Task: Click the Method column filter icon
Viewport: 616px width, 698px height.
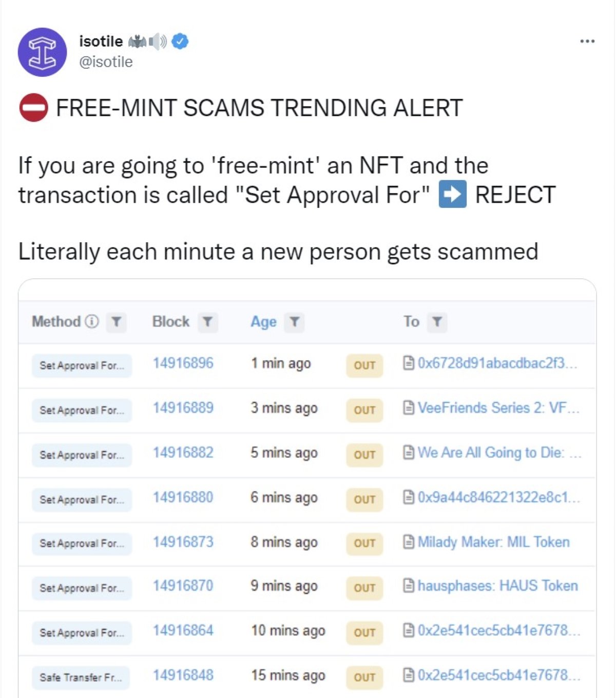Action: point(117,322)
